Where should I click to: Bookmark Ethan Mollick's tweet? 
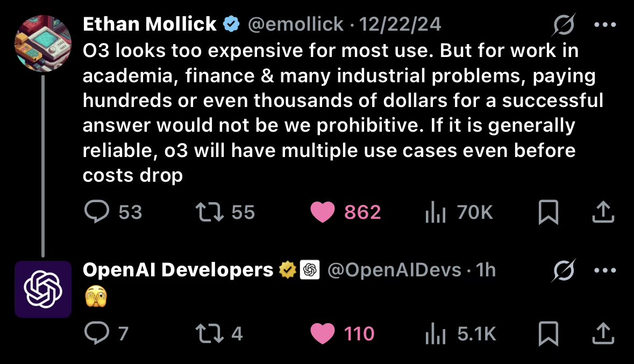pyautogui.click(x=548, y=212)
